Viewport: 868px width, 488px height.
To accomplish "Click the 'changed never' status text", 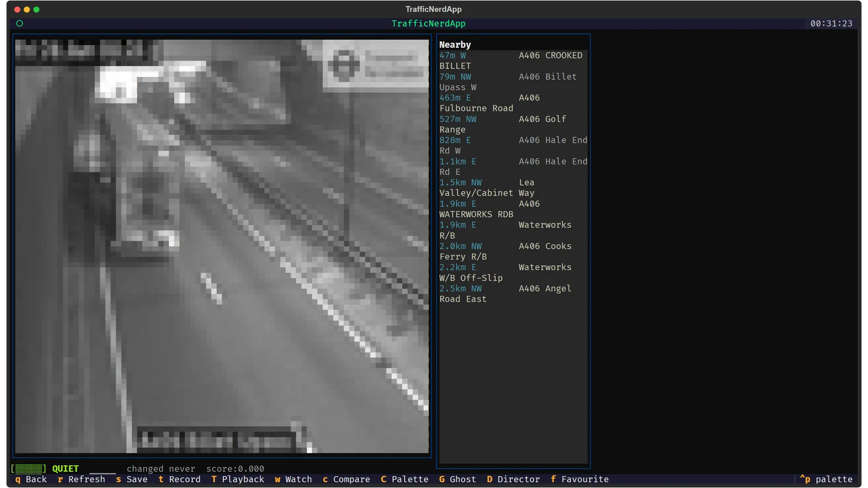I will pos(161,468).
